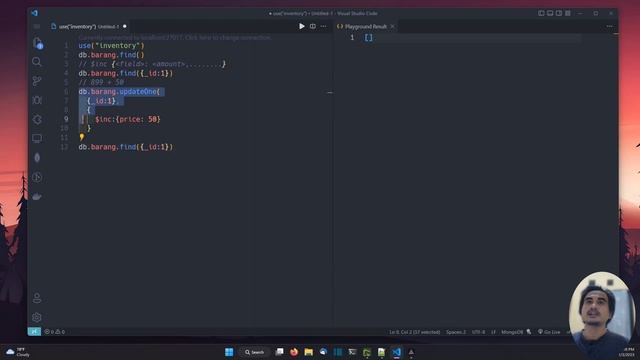The height and width of the screenshot is (360, 640).
Task: Change end of line sequence LF
Action: [x=493, y=332]
